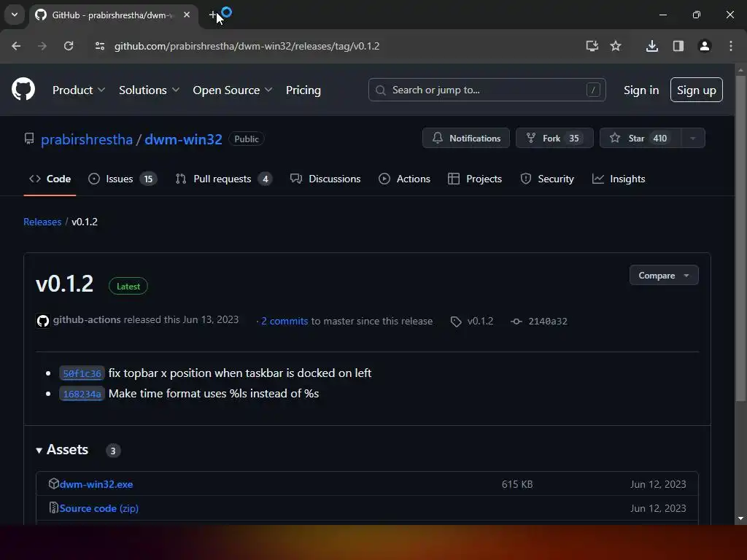Viewport: 747px width, 560px height.
Task: Open the 2 commits link
Action: click(x=285, y=321)
